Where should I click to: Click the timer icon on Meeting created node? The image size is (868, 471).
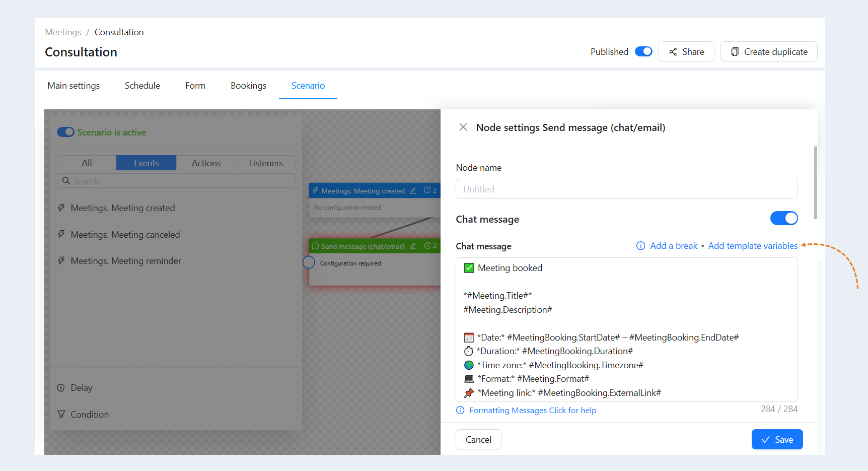point(427,190)
